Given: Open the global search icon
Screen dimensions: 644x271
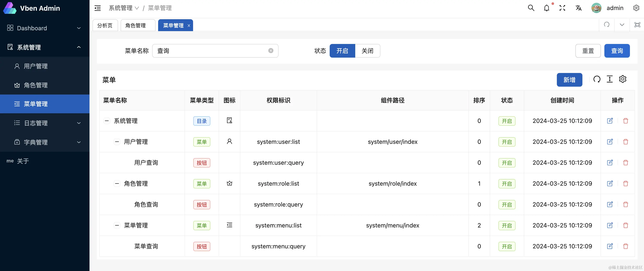Looking at the screenshot, I should tap(531, 8).
